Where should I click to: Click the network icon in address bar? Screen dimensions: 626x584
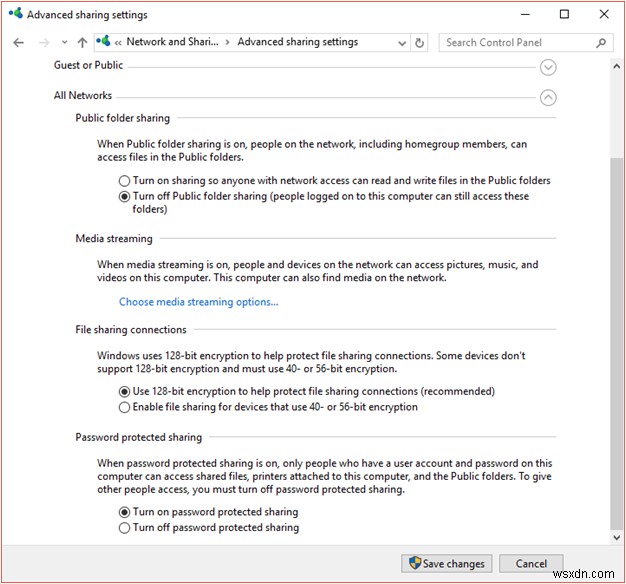(103, 41)
